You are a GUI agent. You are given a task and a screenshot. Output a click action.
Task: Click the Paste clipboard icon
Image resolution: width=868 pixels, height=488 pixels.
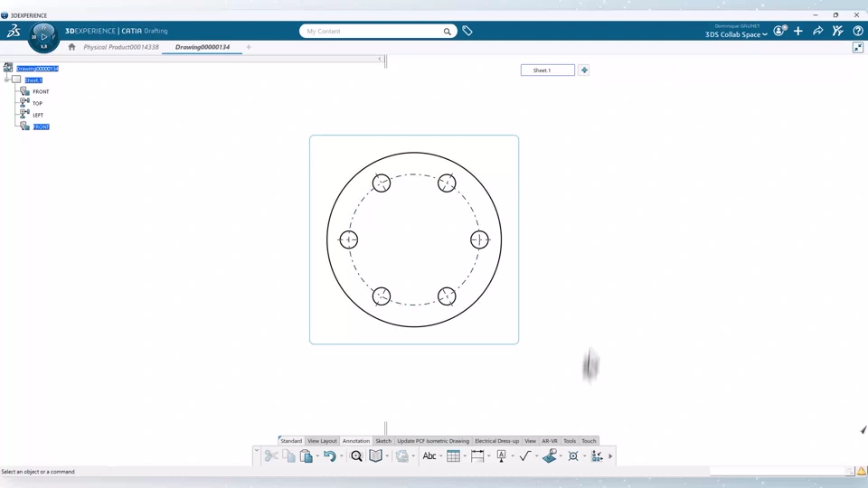[306, 455]
